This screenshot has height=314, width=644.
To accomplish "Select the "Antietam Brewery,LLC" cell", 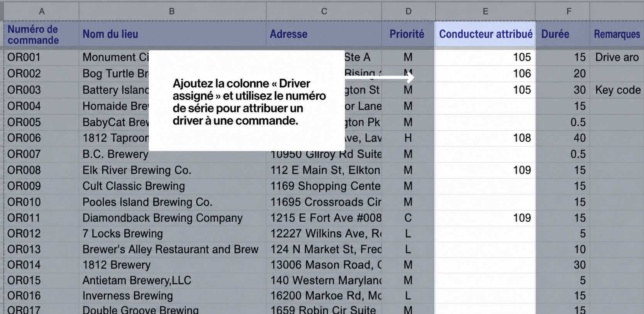I will pos(173,280).
